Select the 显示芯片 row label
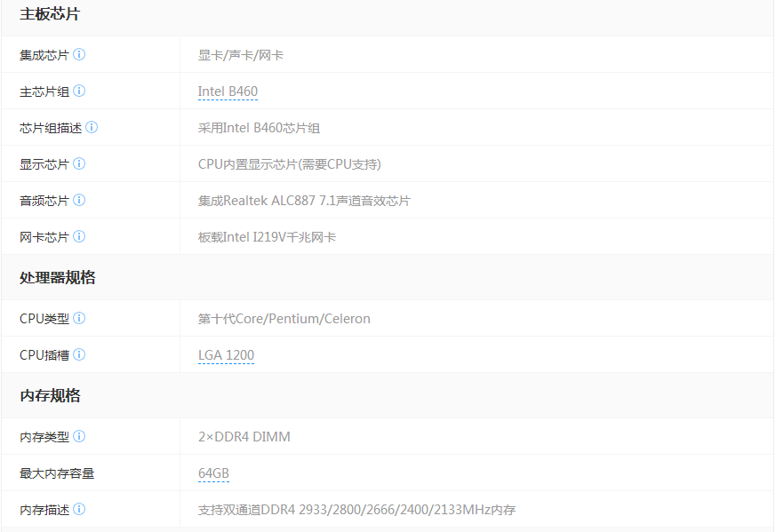This screenshot has height=532, width=776. click(44, 164)
